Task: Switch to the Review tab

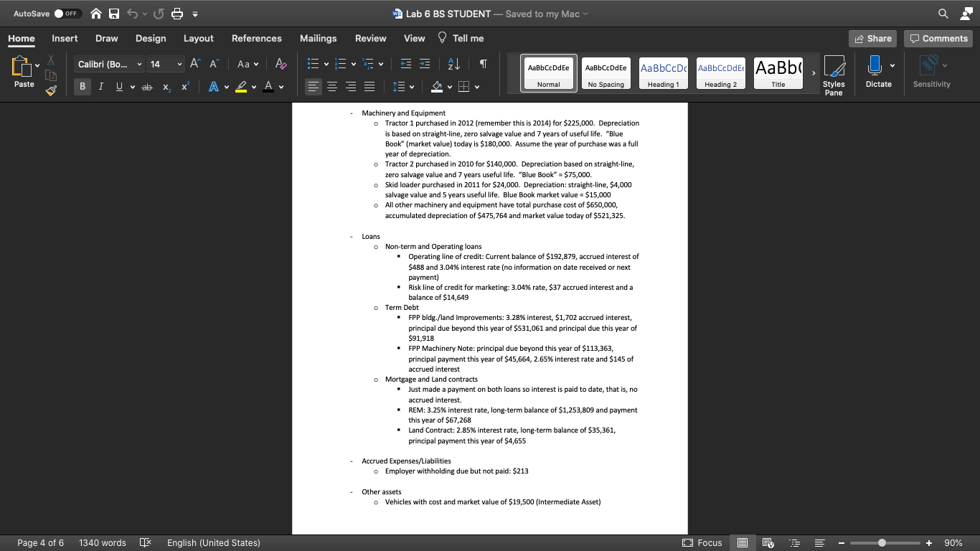Action: coord(370,38)
